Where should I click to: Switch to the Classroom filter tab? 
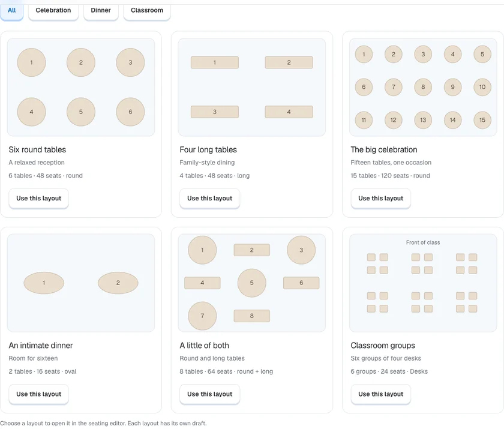(x=147, y=11)
